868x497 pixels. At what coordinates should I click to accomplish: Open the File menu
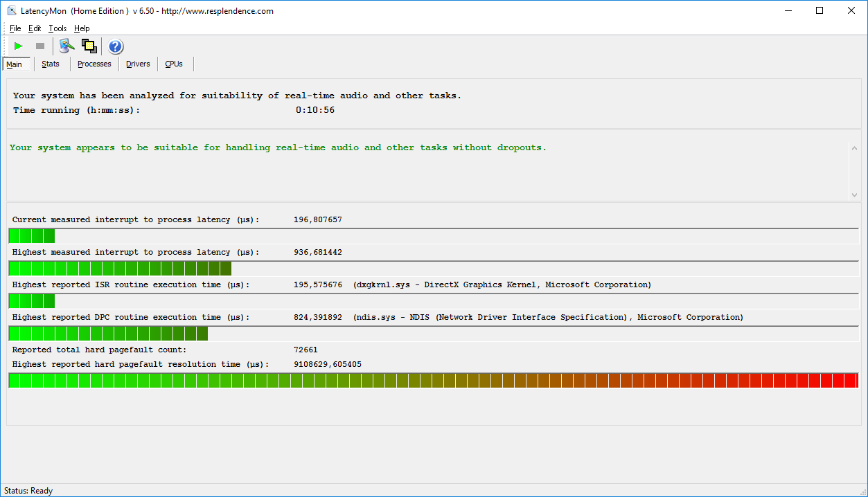[15, 28]
